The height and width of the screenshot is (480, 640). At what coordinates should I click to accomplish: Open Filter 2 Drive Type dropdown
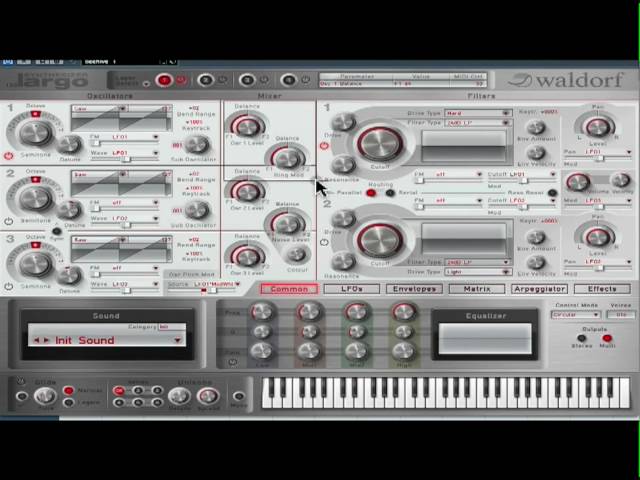[x=478, y=272]
